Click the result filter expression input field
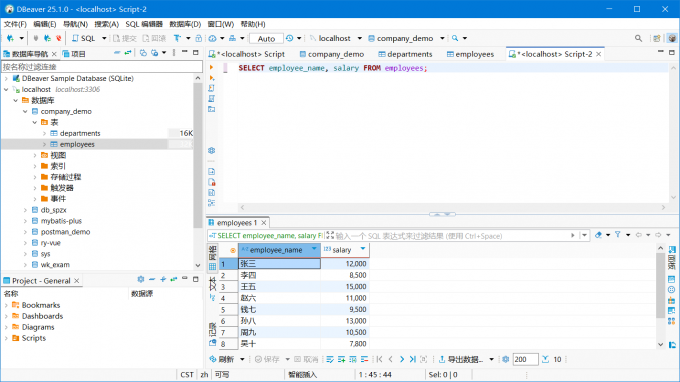This screenshot has width=680, height=382. coord(451,236)
